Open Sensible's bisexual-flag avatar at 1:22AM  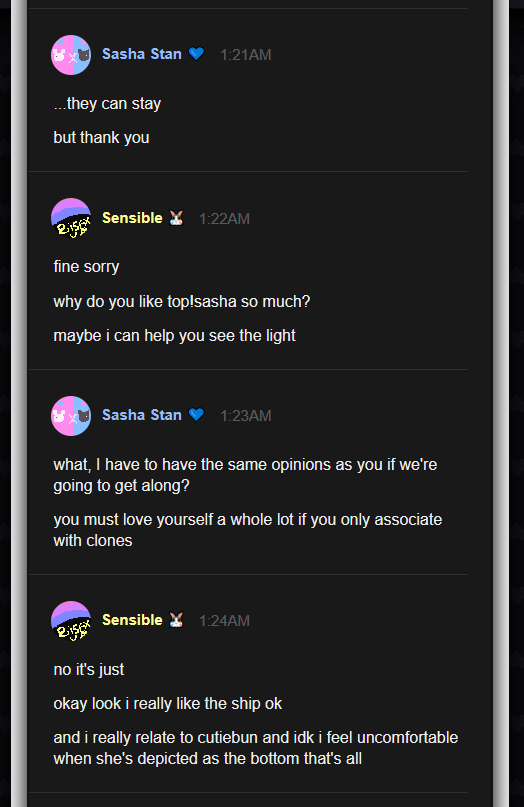tap(71, 218)
